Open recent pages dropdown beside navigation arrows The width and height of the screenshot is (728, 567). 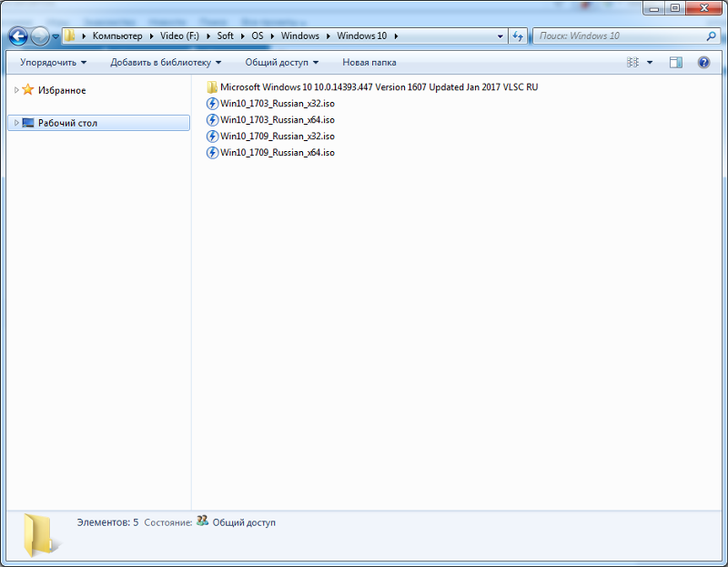(56, 36)
